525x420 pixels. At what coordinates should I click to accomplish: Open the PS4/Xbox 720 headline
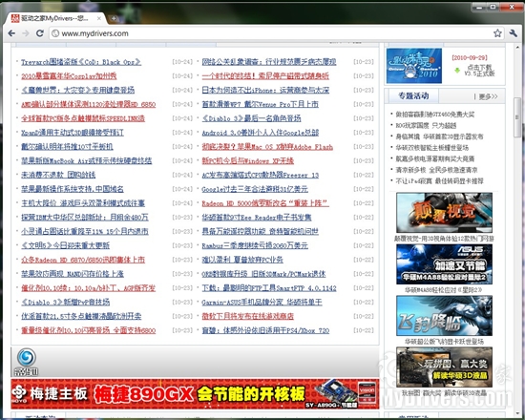[265, 330]
